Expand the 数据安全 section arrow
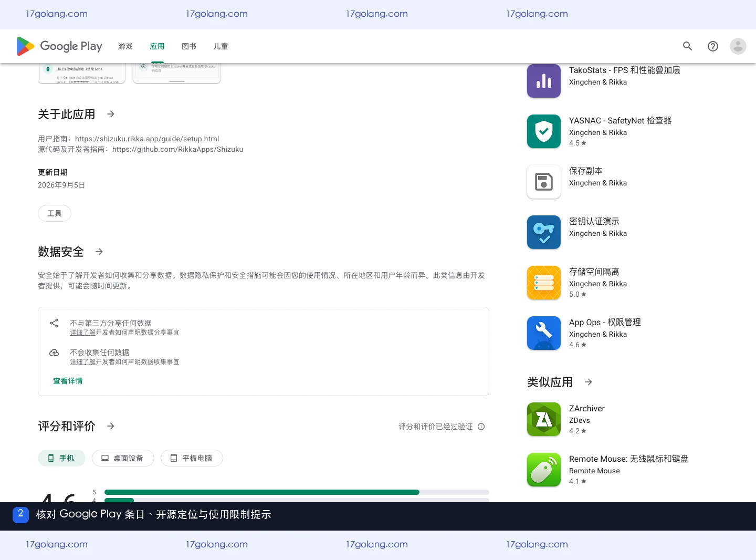This screenshot has width=756, height=560. [x=99, y=252]
